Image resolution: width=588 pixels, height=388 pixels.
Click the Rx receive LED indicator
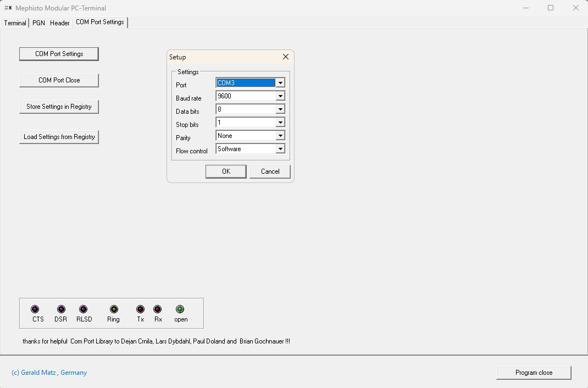158,309
